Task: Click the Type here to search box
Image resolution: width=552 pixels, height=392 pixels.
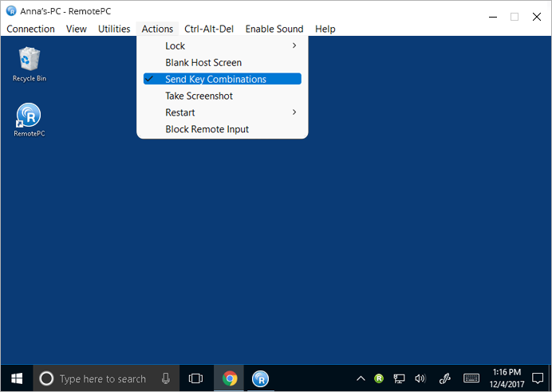Action: coord(106,378)
